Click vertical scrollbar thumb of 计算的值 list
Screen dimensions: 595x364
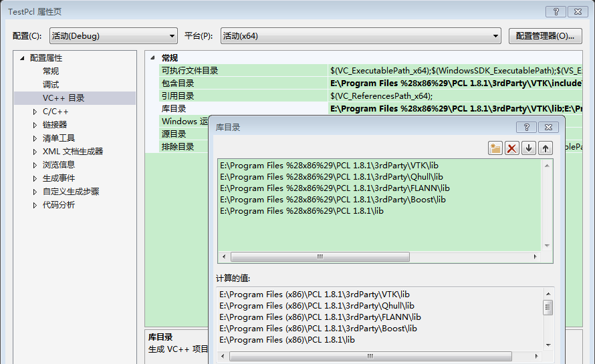pos(548,307)
